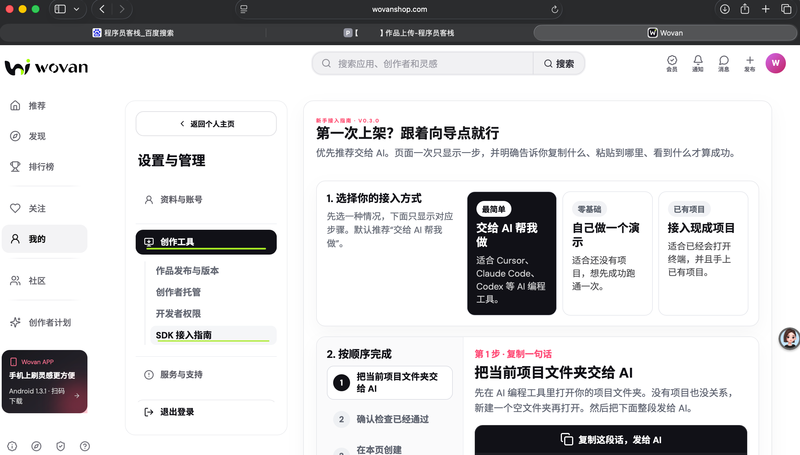Click the search input field
Viewport: 800px width, 455px height.
click(422, 64)
